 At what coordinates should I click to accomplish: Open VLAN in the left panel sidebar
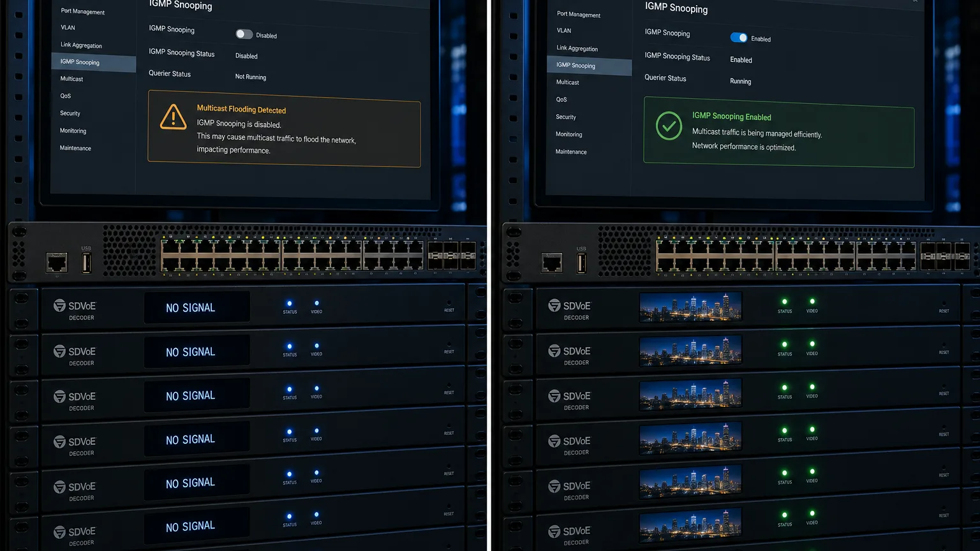pos(68,27)
